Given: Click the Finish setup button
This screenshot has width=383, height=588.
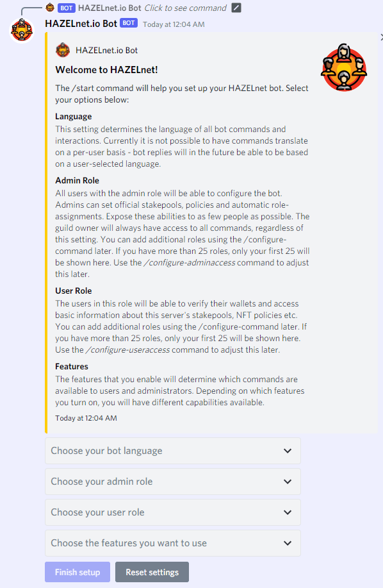Looking at the screenshot, I should tap(77, 572).
